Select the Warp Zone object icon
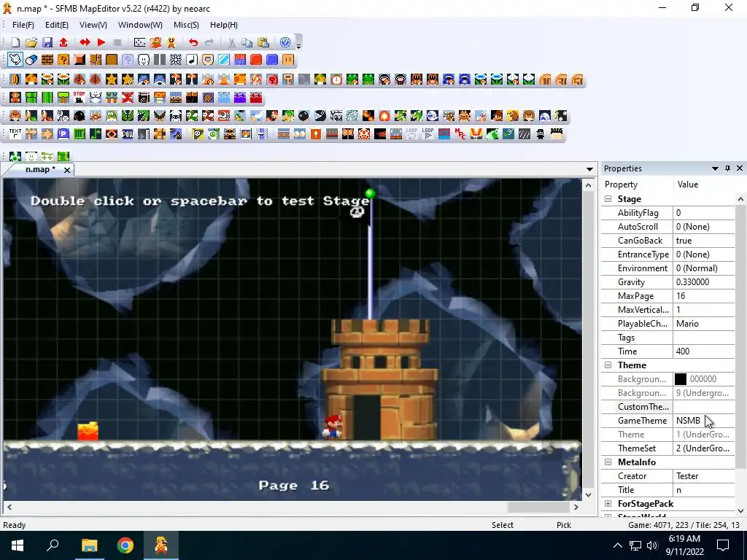747x560 pixels. 444,134
